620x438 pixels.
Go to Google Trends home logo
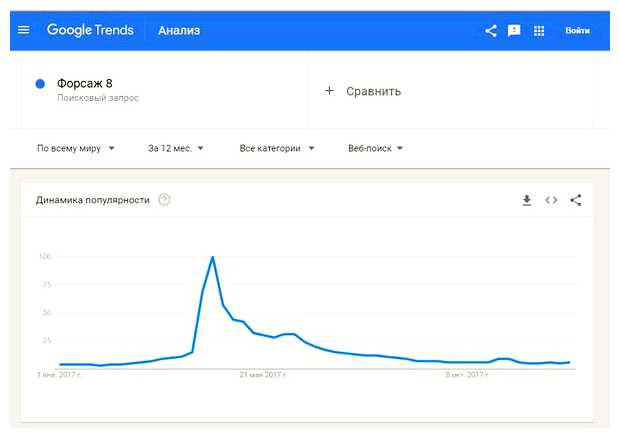coord(90,30)
